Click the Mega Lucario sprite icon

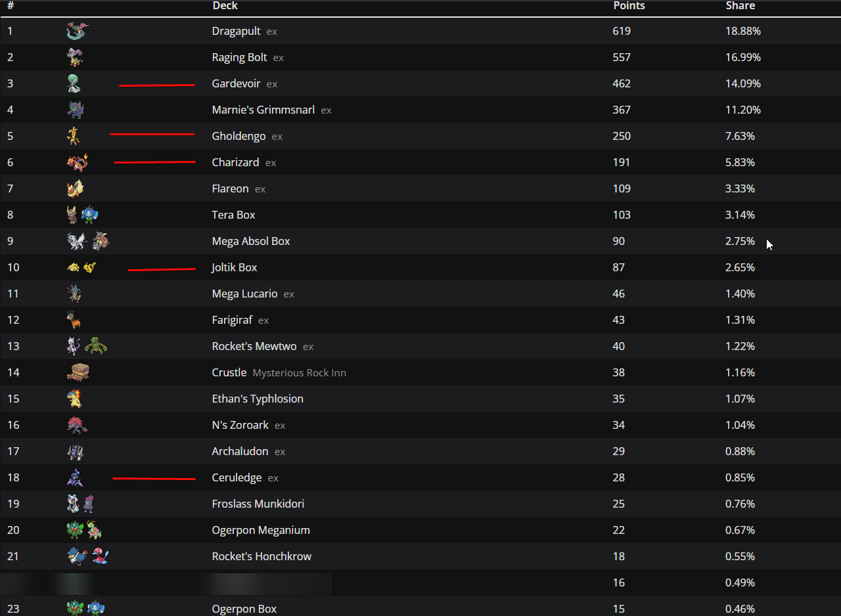74,294
